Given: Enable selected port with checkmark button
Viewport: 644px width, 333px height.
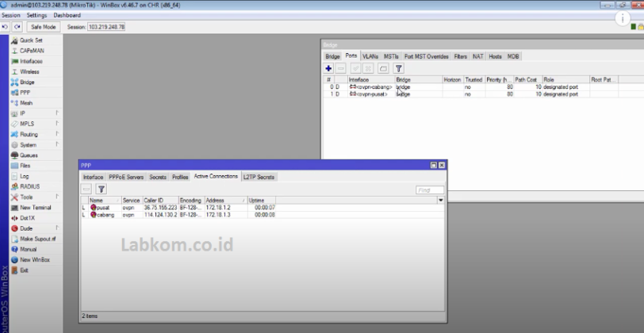Looking at the screenshot, I should (x=355, y=69).
